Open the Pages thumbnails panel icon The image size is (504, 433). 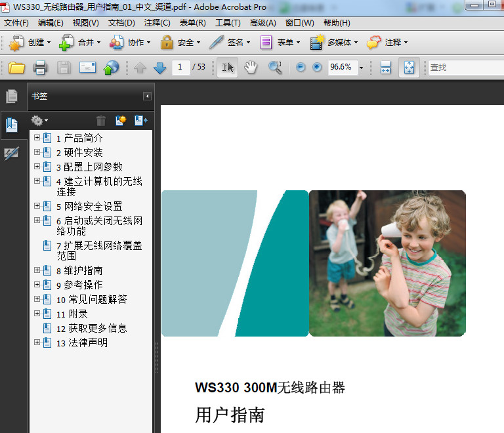(x=12, y=96)
